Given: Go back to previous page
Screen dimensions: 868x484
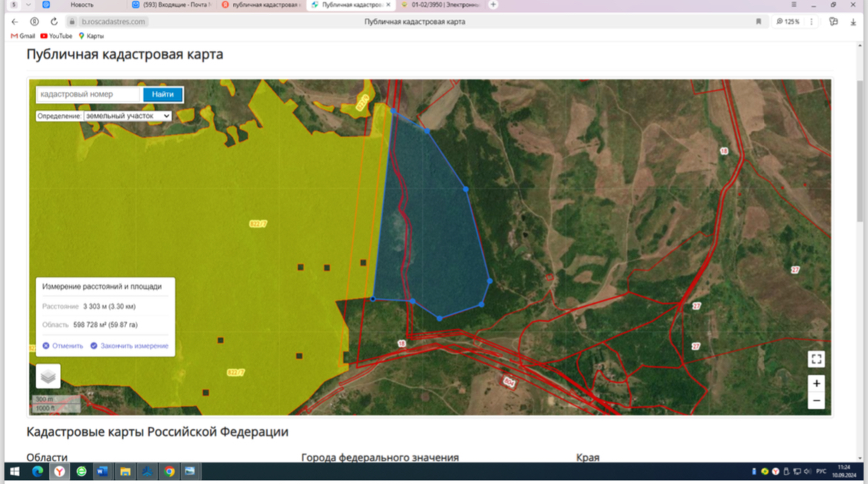Looking at the screenshot, I should (15, 21).
